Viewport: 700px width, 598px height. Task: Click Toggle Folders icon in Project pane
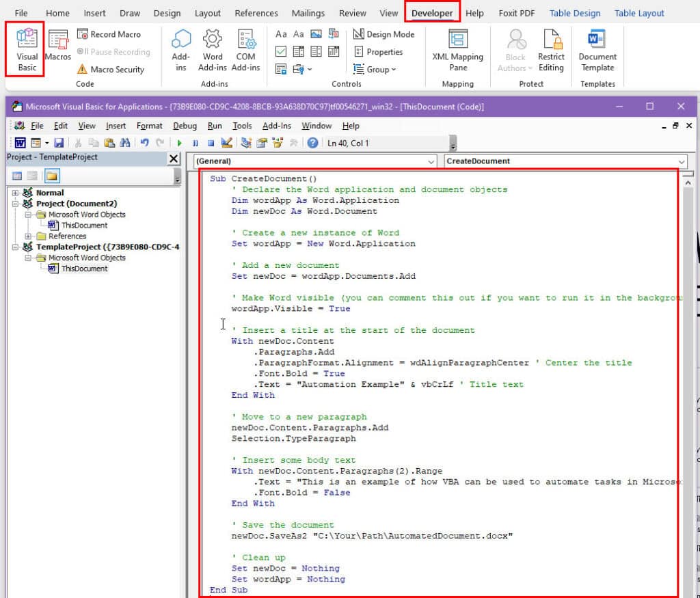click(52, 176)
